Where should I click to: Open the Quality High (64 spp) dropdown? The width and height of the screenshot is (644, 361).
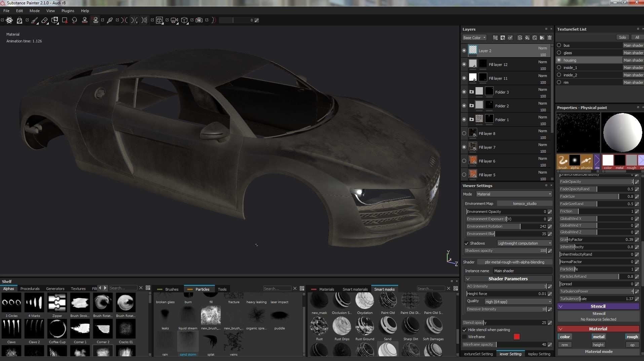[518, 301]
